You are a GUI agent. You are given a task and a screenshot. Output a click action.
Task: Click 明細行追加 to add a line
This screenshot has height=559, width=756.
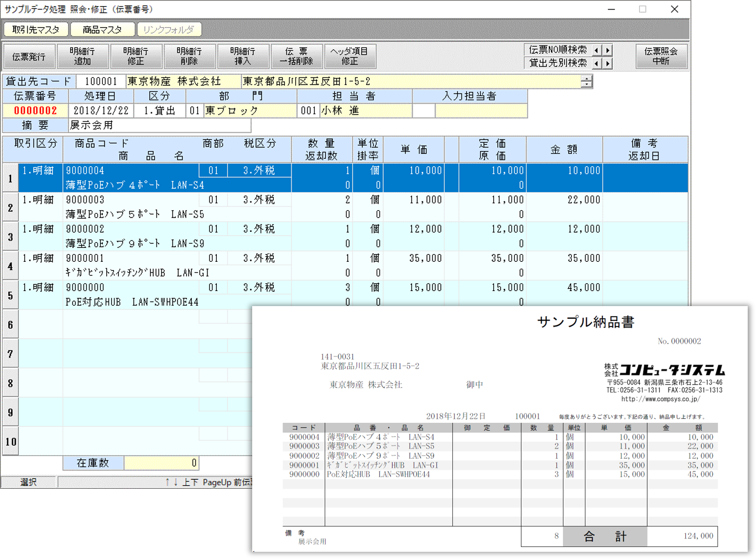82,56
